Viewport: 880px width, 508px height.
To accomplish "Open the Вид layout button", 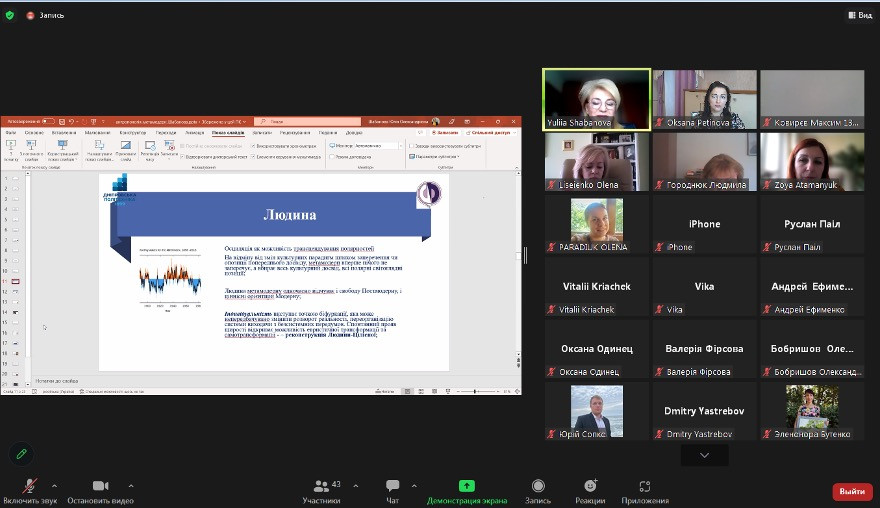I will 860,15.
